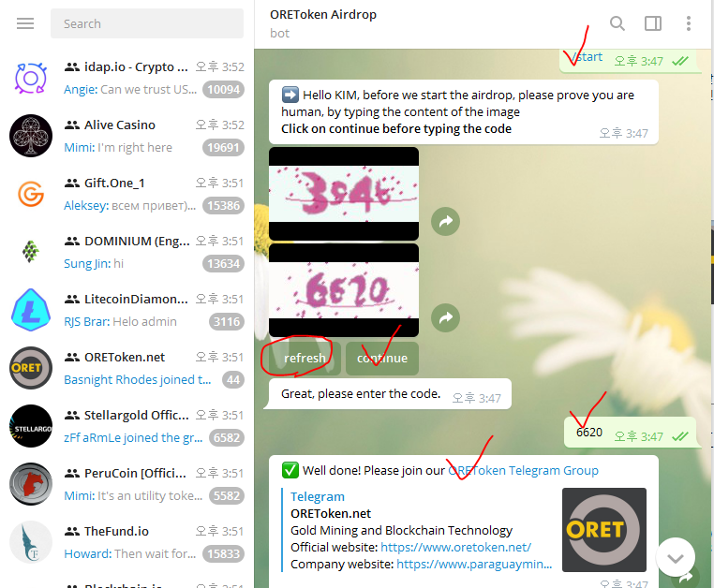Select the TheFund.io chat name
Image resolution: width=714 pixels, height=588 pixels.
(116, 531)
